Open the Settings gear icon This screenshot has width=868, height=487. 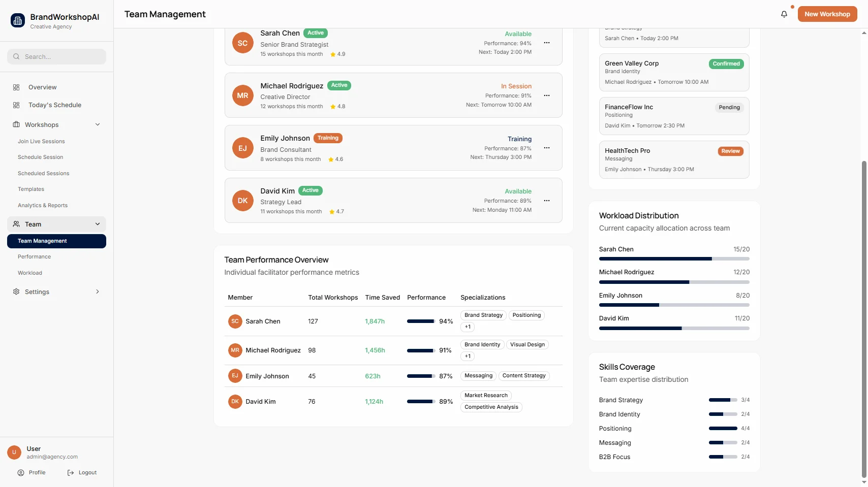click(x=16, y=291)
